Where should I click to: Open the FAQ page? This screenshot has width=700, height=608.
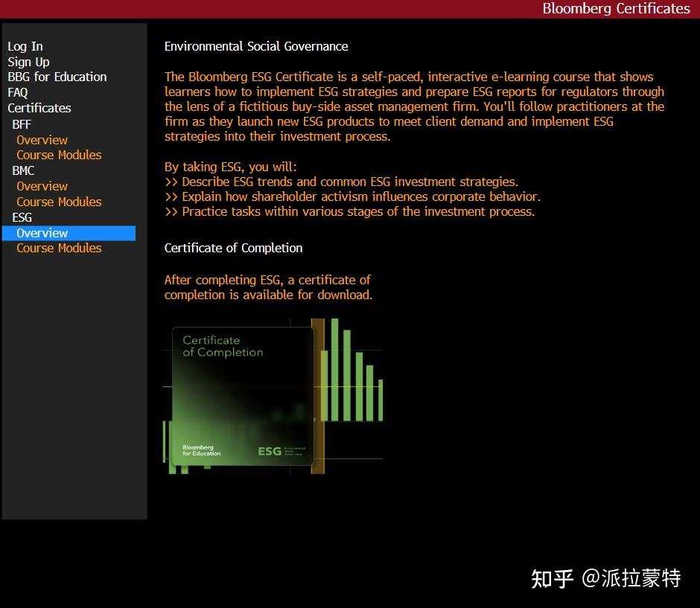(x=18, y=92)
